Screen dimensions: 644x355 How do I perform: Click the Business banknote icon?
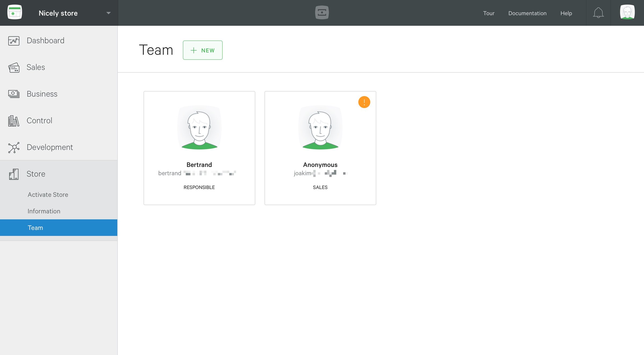click(14, 94)
